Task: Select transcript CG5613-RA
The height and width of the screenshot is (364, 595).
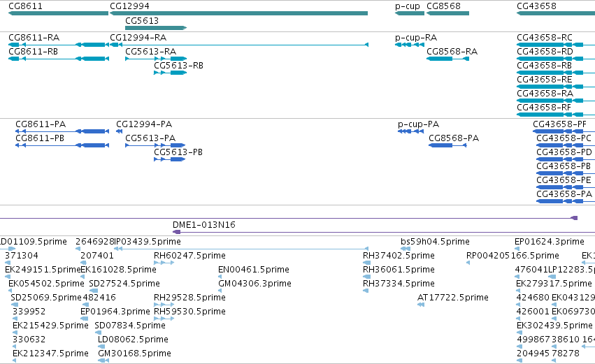Action: 156,59
